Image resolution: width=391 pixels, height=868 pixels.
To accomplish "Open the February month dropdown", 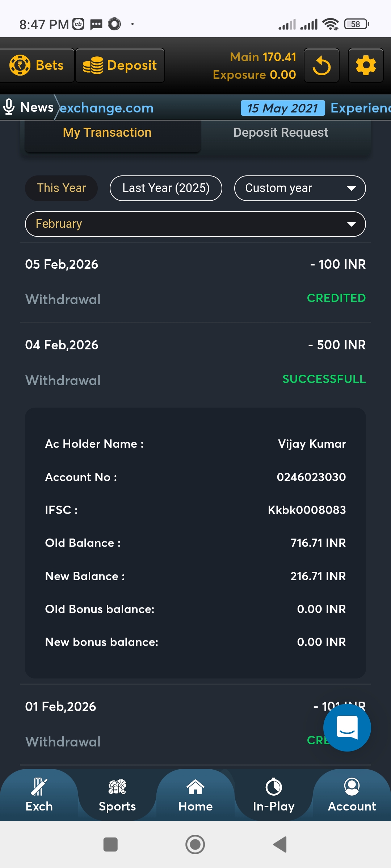I will point(195,224).
